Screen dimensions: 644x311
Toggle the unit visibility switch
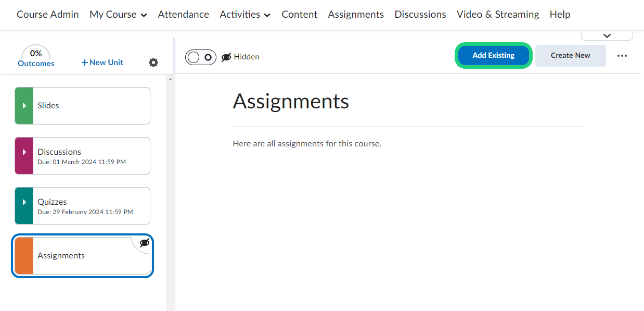[200, 57]
